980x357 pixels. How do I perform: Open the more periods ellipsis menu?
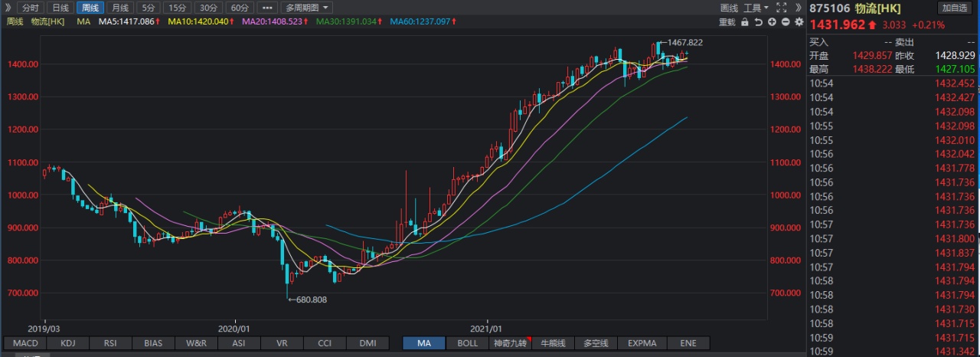(x=267, y=8)
